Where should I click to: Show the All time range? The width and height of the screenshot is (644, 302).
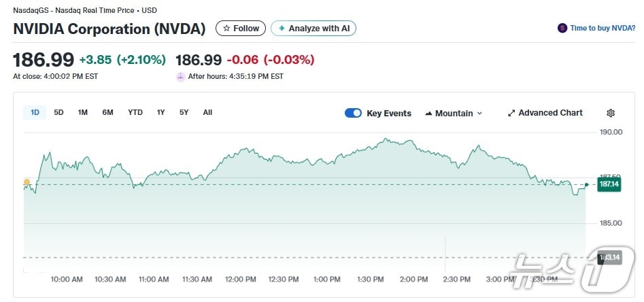pyautogui.click(x=207, y=112)
